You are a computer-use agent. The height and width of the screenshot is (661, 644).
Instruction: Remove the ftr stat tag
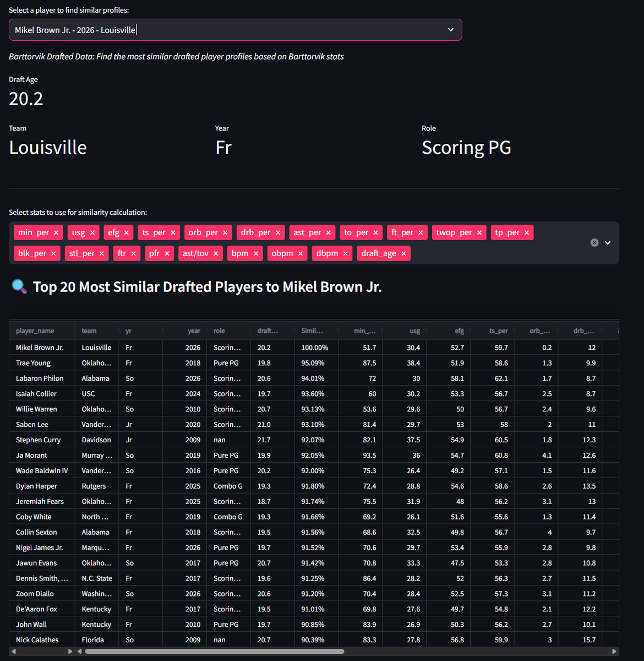[x=133, y=253]
